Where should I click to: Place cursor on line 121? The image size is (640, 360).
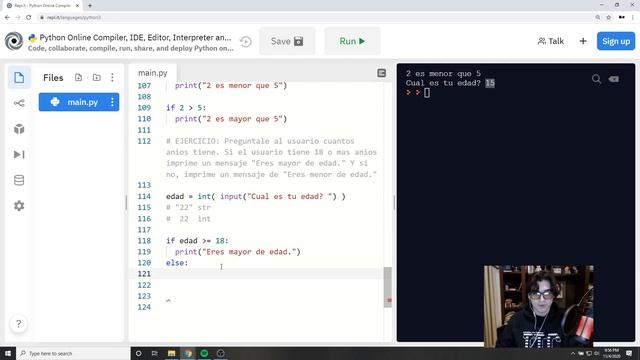(x=256, y=274)
